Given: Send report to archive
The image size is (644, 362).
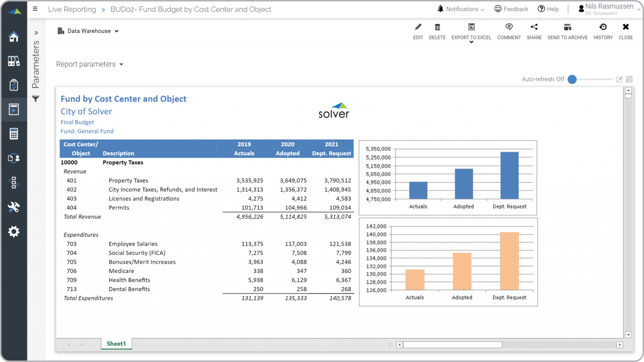Looking at the screenshot, I should 567,27.
